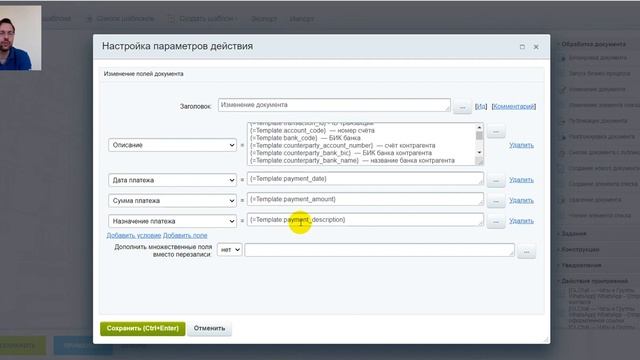Open value picker beside Описание text area
The height and width of the screenshot is (360, 640).
(x=496, y=132)
